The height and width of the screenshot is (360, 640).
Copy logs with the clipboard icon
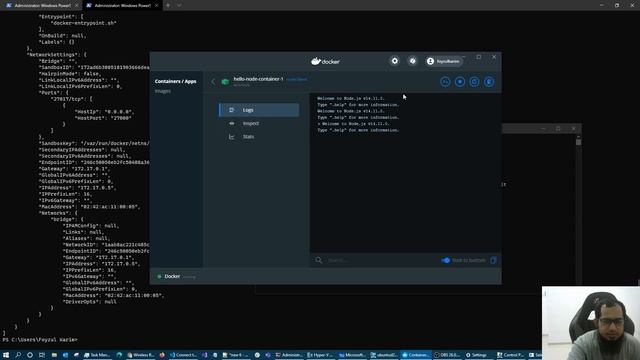[493, 260]
